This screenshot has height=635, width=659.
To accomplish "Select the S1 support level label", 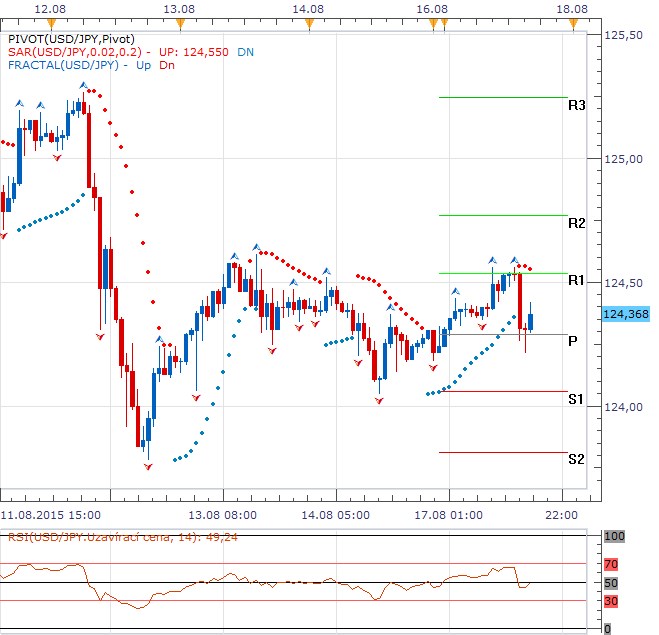I will click(x=576, y=399).
